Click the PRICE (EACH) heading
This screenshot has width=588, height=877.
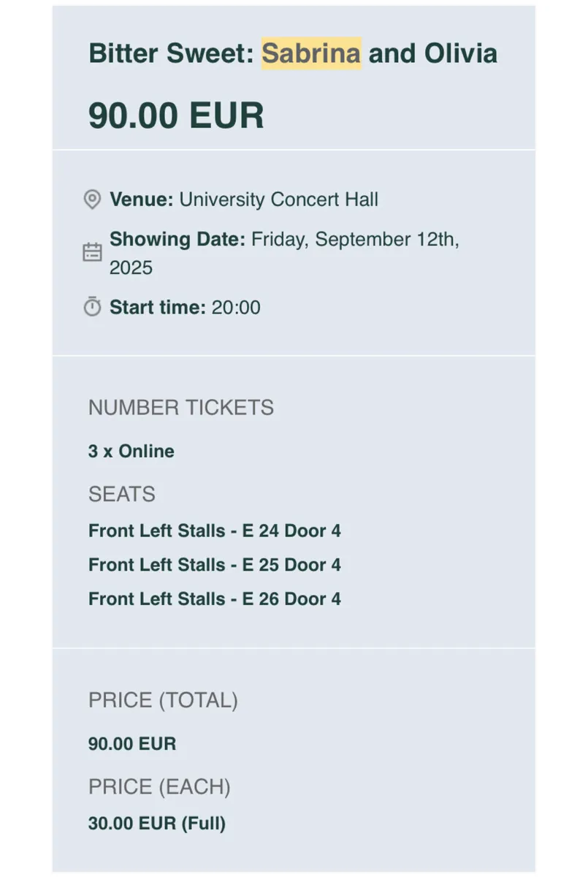[x=159, y=787]
